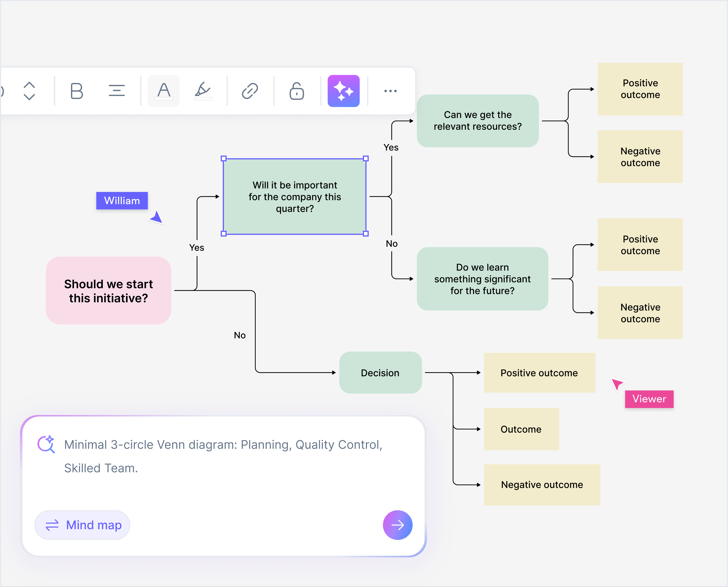The image size is (728, 587).
Task: Click the wide 'Positive outcome' note beside Decision
Action: (540, 373)
